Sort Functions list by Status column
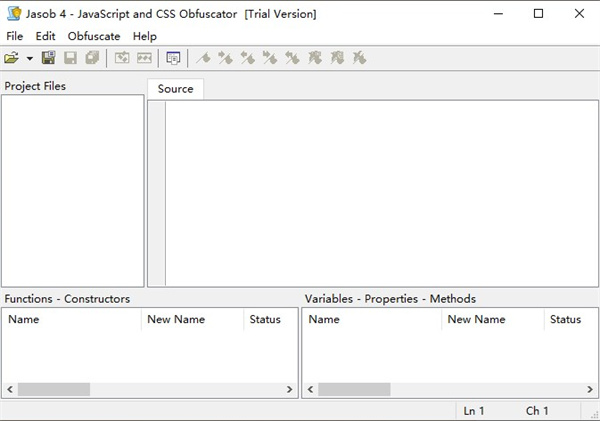The width and height of the screenshot is (600, 421). click(x=270, y=319)
